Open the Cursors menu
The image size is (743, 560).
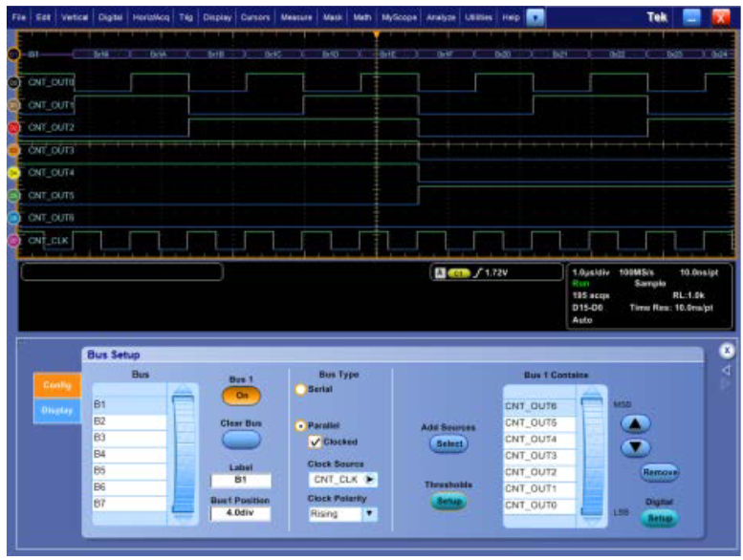click(x=255, y=17)
